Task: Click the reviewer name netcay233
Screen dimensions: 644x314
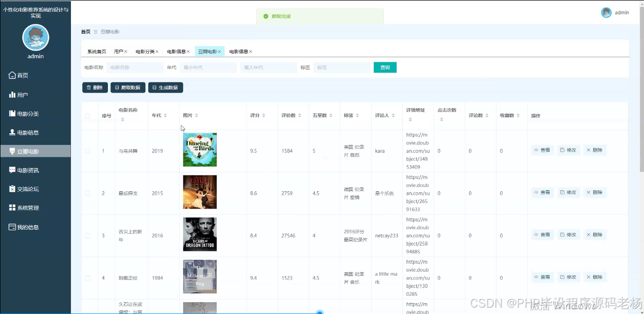Action: click(386, 236)
